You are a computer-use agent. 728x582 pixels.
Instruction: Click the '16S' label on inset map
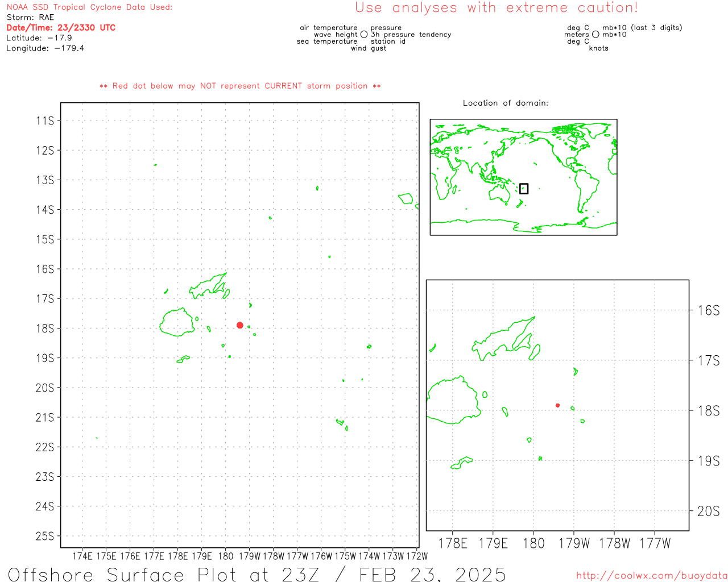709,310
